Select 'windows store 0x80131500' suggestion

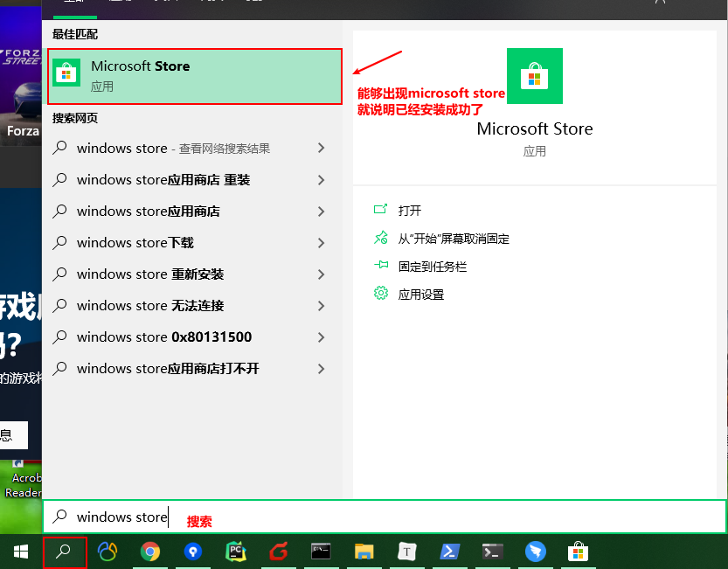tap(192, 337)
